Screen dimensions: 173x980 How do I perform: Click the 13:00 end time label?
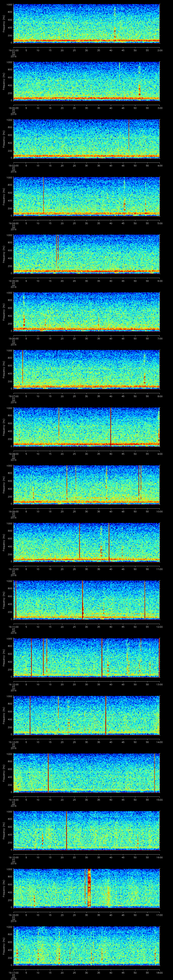point(159,684)
